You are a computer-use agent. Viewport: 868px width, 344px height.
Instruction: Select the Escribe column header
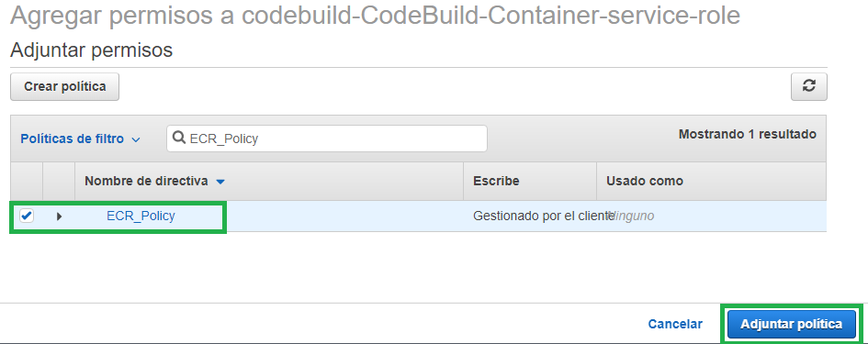tap(496, 181)
